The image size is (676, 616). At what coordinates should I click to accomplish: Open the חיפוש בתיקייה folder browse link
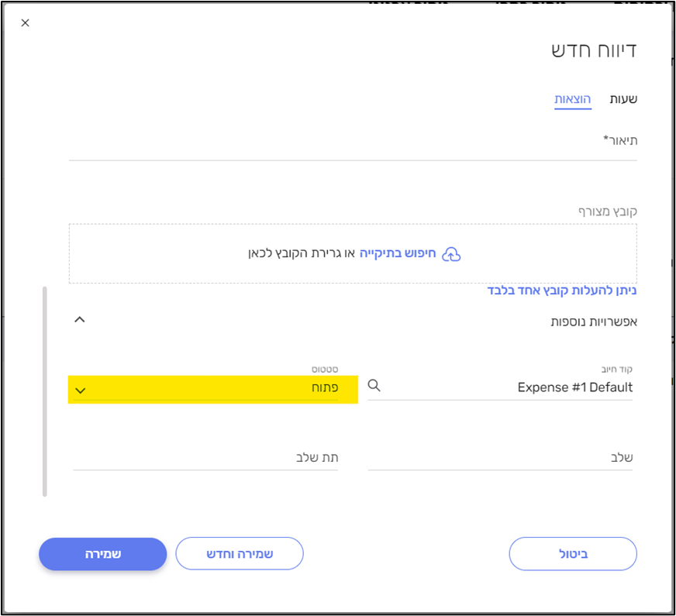[398, 253]
